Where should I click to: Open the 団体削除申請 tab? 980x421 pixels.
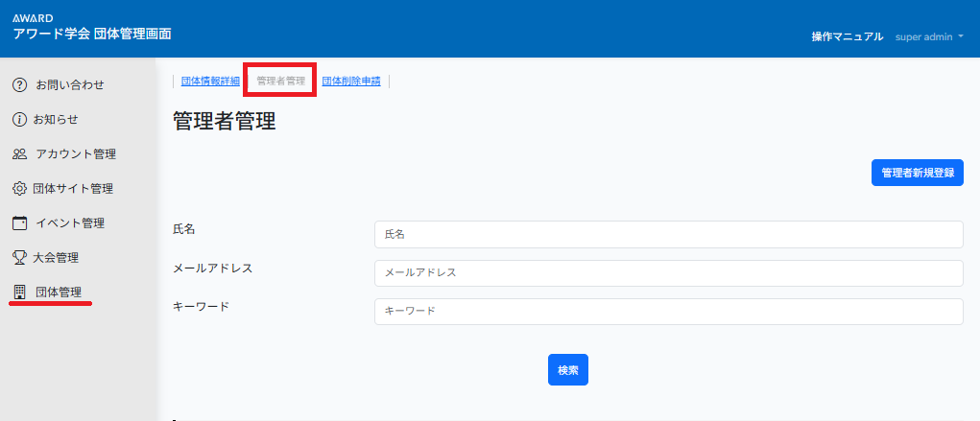pyautogui.click(x=351, y=82)
